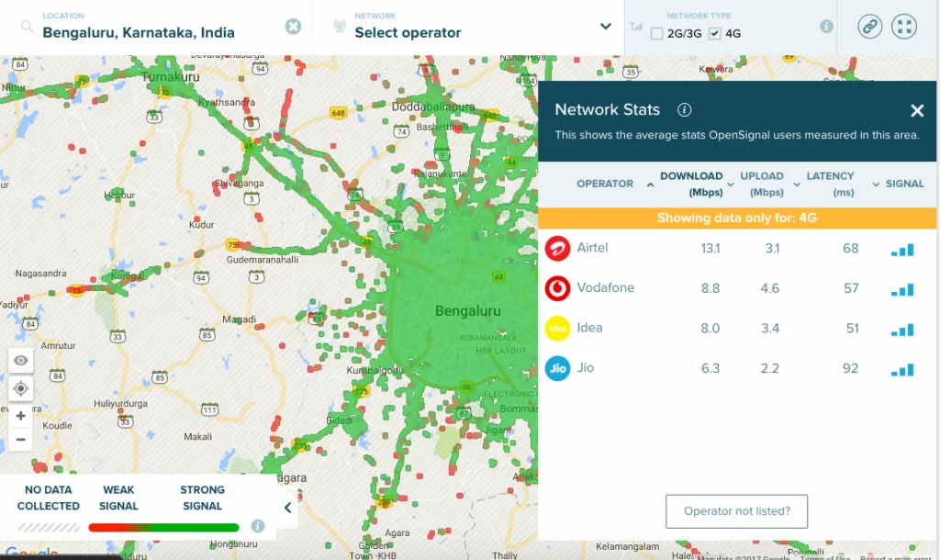This screenshot has height=560, width=940.
Task: Click Airtel's latency value 68
Action: [851, 248]
